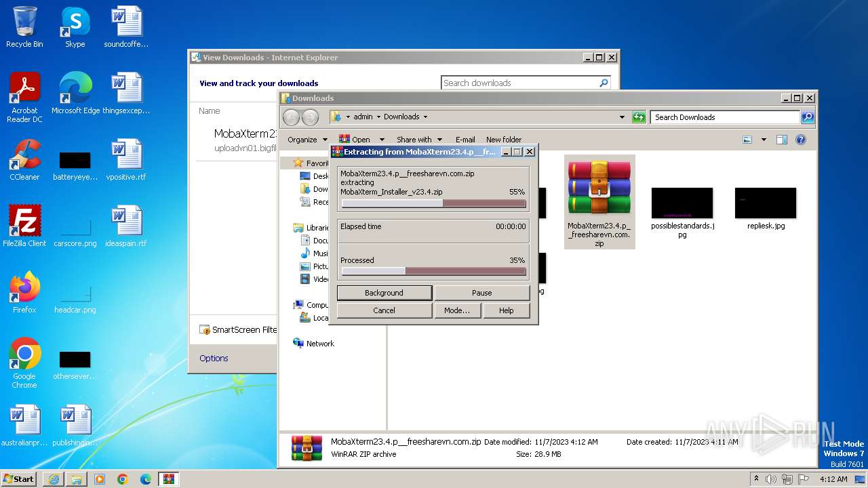Select ideaspain.rtf desktop file
Image resolution: width=868 pixels, height=488 pixels.
click(126, 226)
